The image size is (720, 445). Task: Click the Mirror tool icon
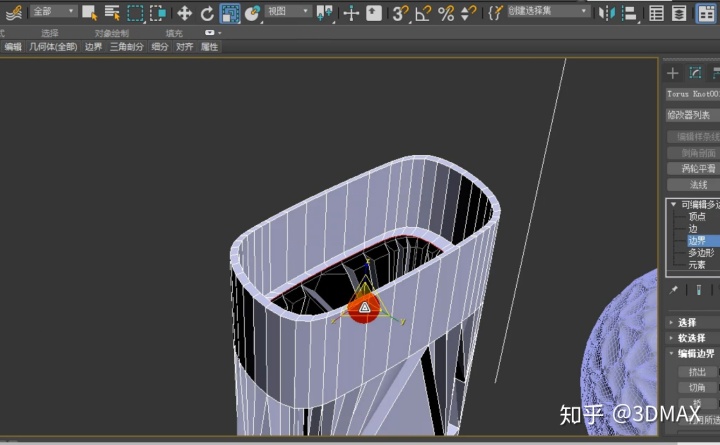coord(607,13)
